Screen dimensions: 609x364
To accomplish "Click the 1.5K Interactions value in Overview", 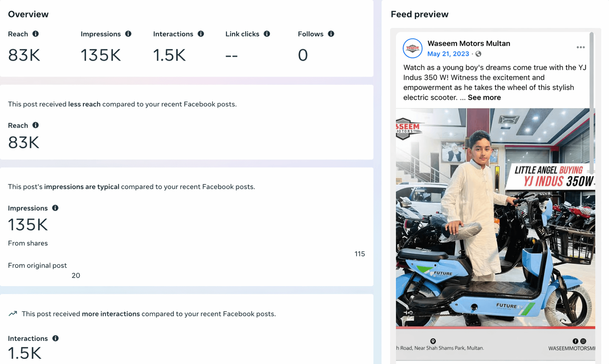I will pyautogui.click(x=169, y=55).
